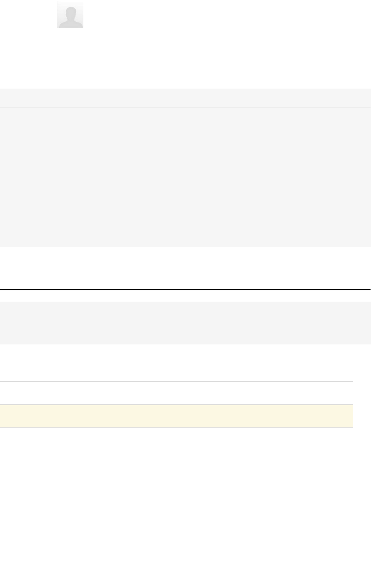Click the left end of the yellow row
The width and height of the screenshot is (371, 588).
[x=5, y=416]
